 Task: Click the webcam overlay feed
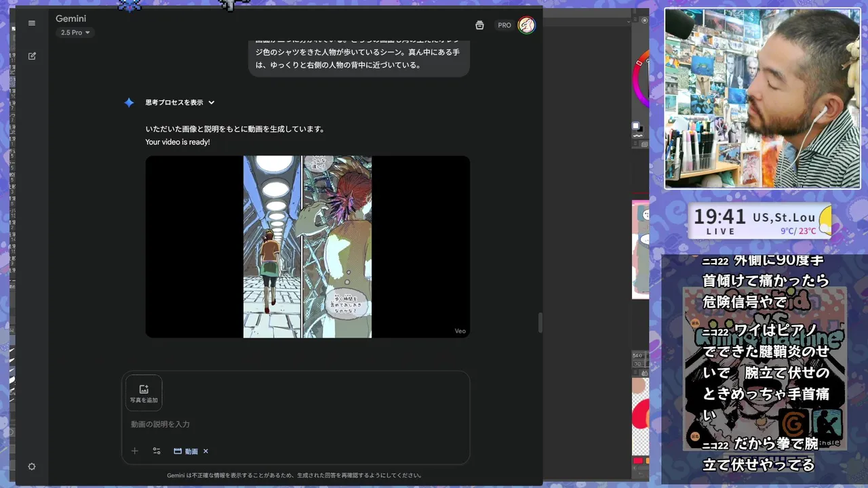point(762,98)
